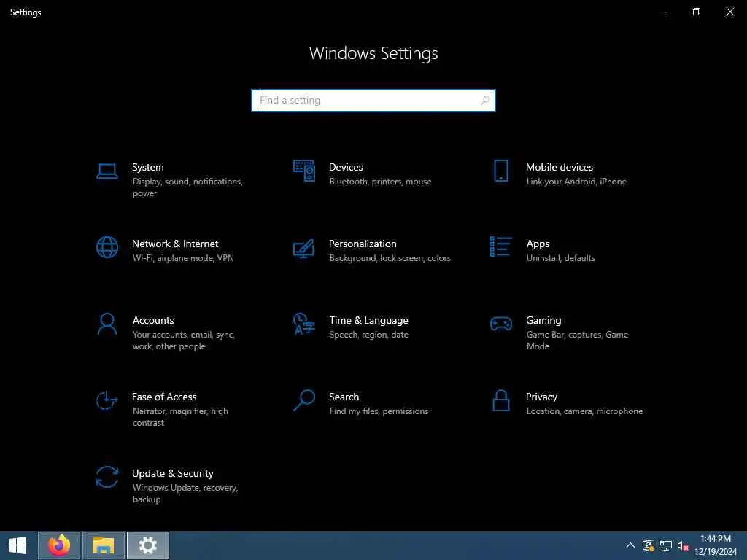
Task: Focus the Find a setting search field
Action: (373, 101)
